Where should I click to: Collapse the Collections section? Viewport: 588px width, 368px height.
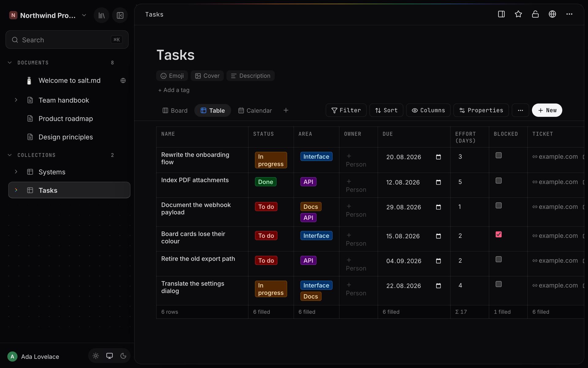click(10, 155)
